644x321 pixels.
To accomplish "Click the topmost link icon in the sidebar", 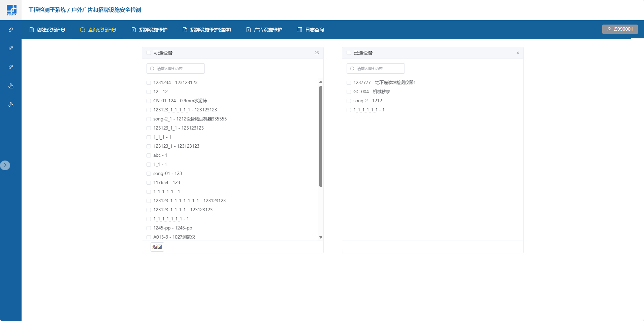I will coord(11,30).
